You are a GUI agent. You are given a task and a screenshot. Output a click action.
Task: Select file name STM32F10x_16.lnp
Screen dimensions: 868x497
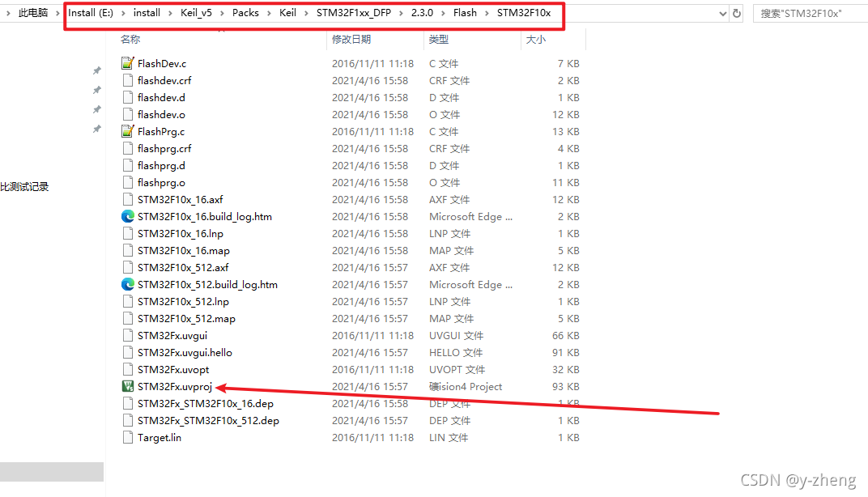[181, 234]
